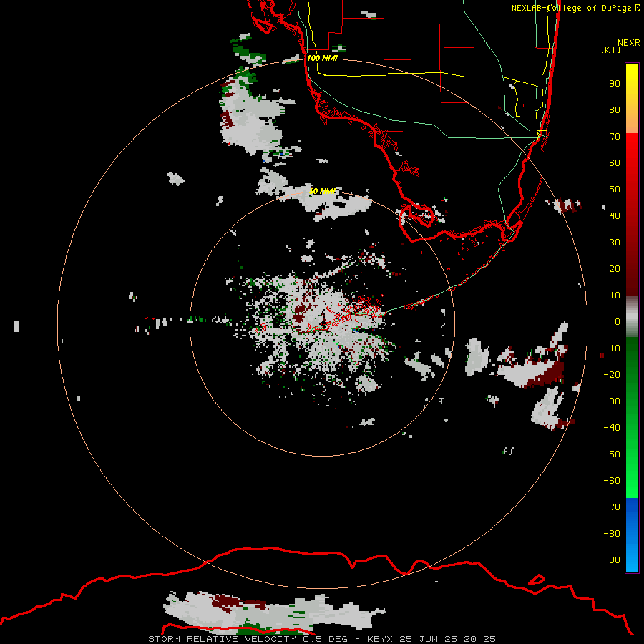The height and width of the screenshot is (644, 644).
Task: Click the "-80" value on the velocity scale
Action: [612, 534]
